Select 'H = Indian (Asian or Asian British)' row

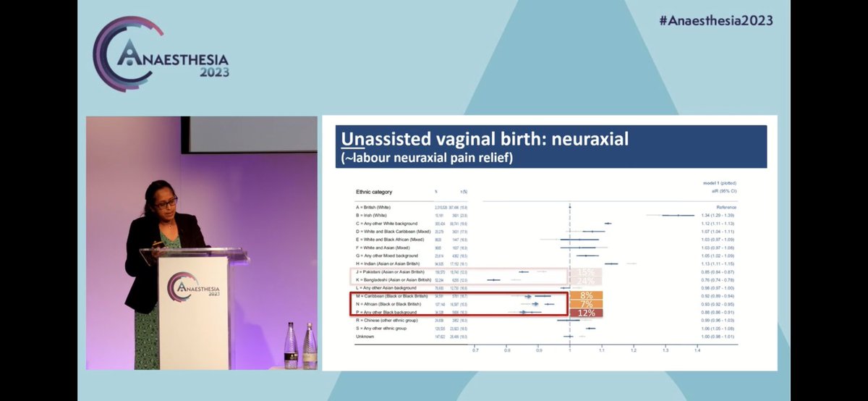click(388, 263)
